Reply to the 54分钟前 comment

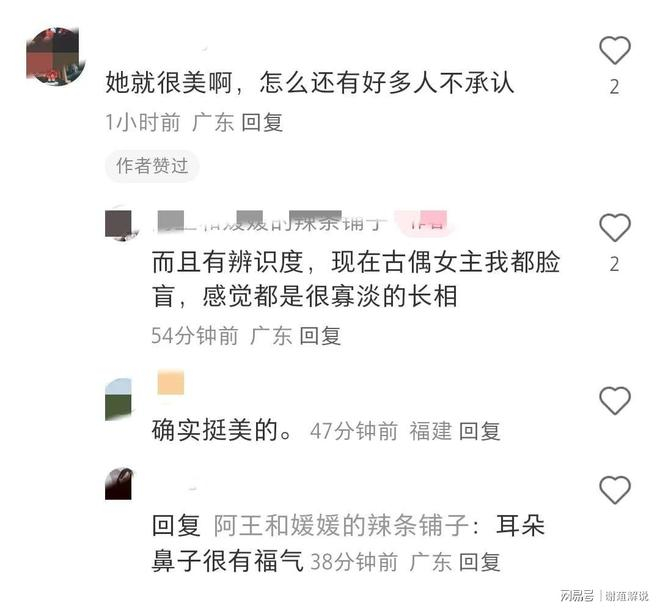(x=319, y=336)
